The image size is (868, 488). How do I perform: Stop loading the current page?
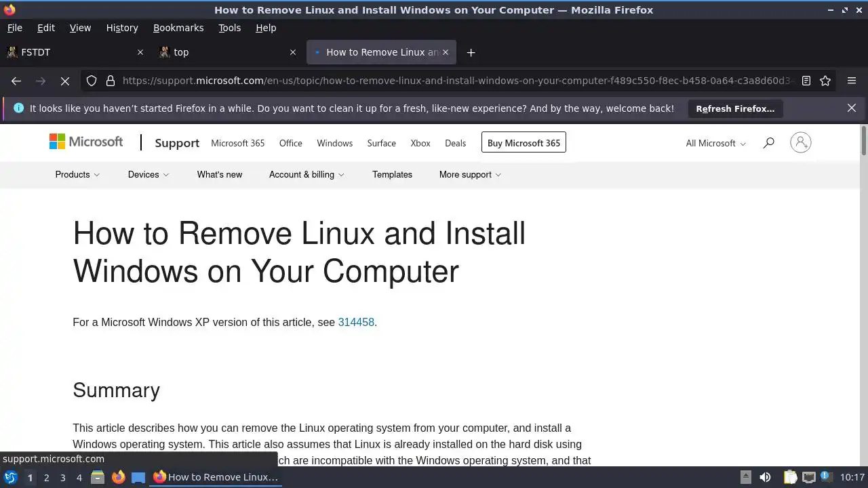(65, 81)
